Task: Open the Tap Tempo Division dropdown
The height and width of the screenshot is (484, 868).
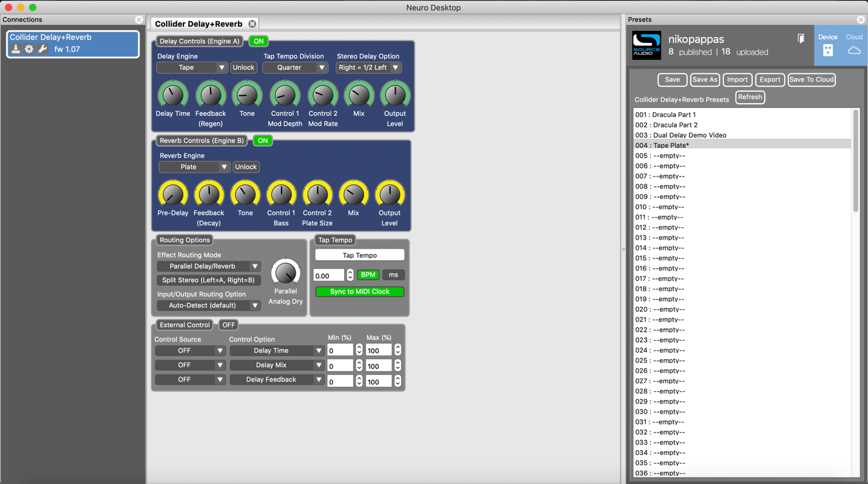Action: coord(295,67)
